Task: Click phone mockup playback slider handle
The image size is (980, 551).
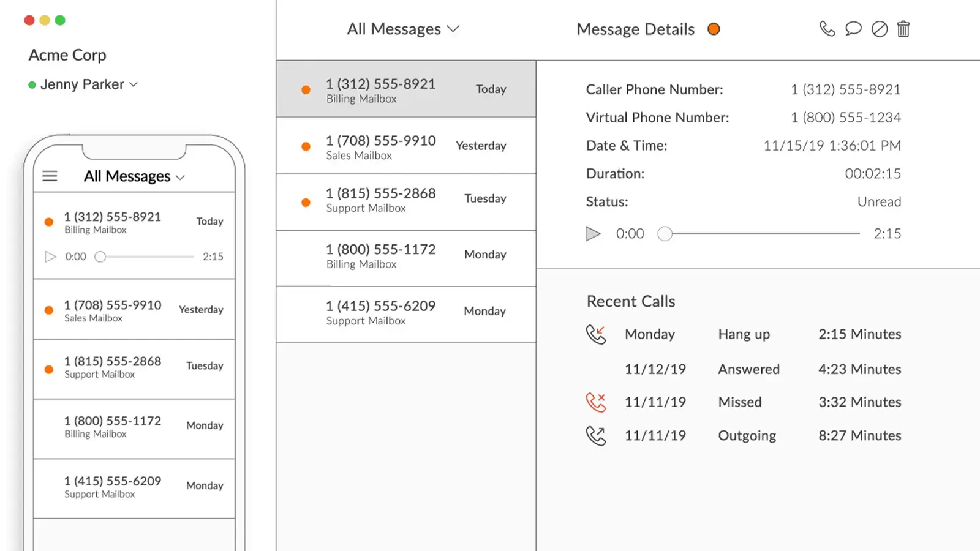Action: click(100, 257)
